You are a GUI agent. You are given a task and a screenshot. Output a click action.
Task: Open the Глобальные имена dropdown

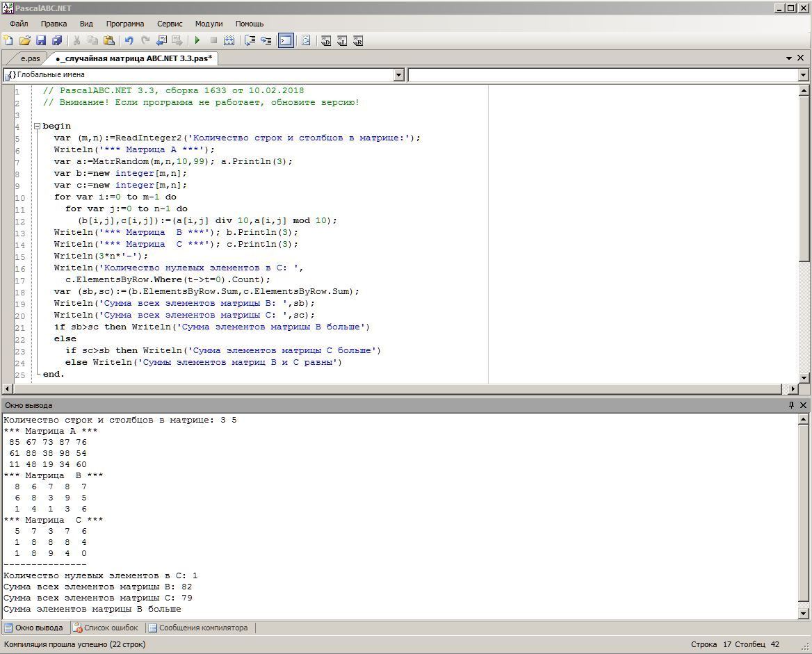pyautogui.click(x=398, y=75)
